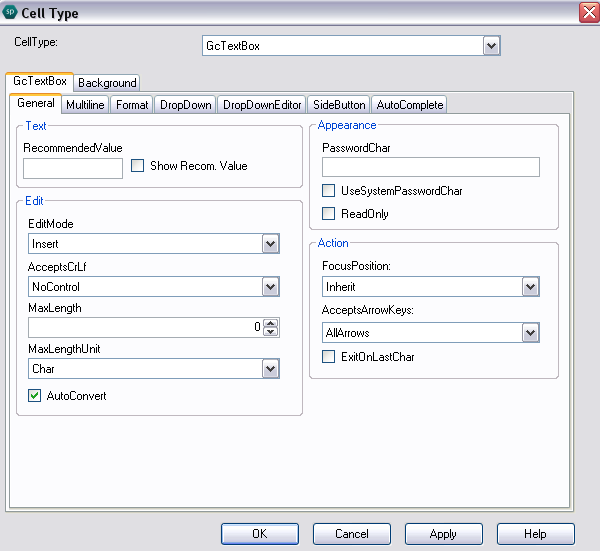Switch to the Background tab
Image resolution: width=600 pixels, height=551 pixels.
pos(107,83)
